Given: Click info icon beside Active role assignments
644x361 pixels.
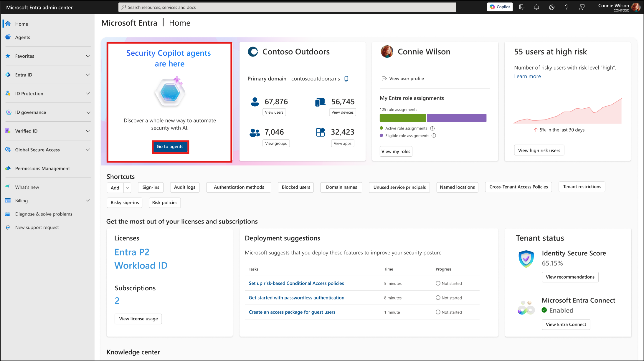Looking at the screenshot, I should pos(432,128).
